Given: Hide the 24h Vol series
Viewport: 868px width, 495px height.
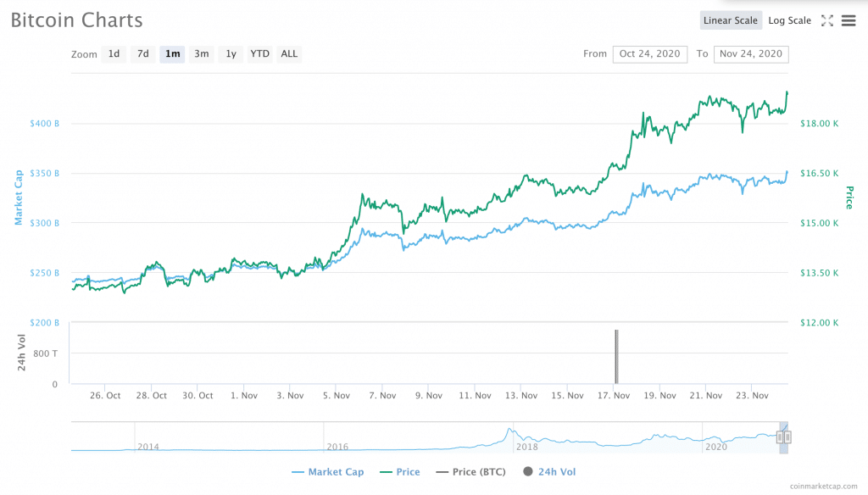Looking at the screenshot, I should 549,471.
